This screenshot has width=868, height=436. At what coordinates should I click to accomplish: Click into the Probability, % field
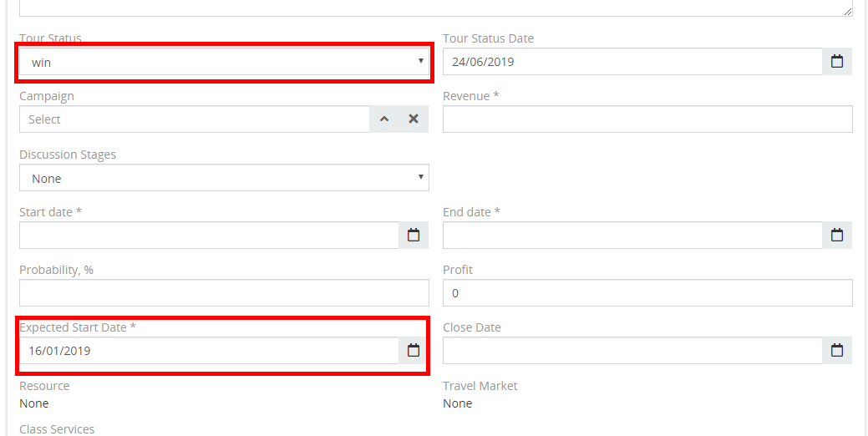(x=224, y=293)
